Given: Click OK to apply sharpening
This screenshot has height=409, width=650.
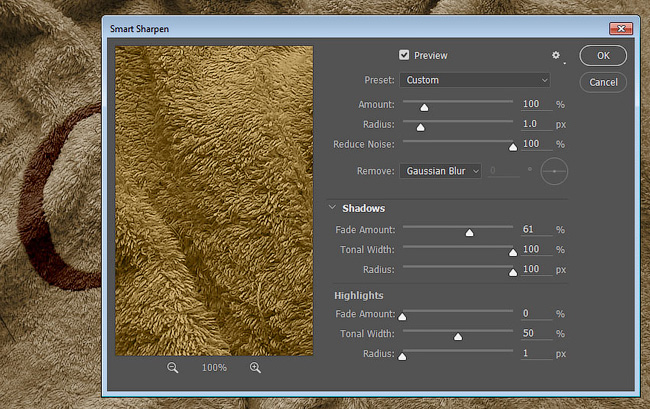Looking at the screenshot, I should tap(603, 56).
